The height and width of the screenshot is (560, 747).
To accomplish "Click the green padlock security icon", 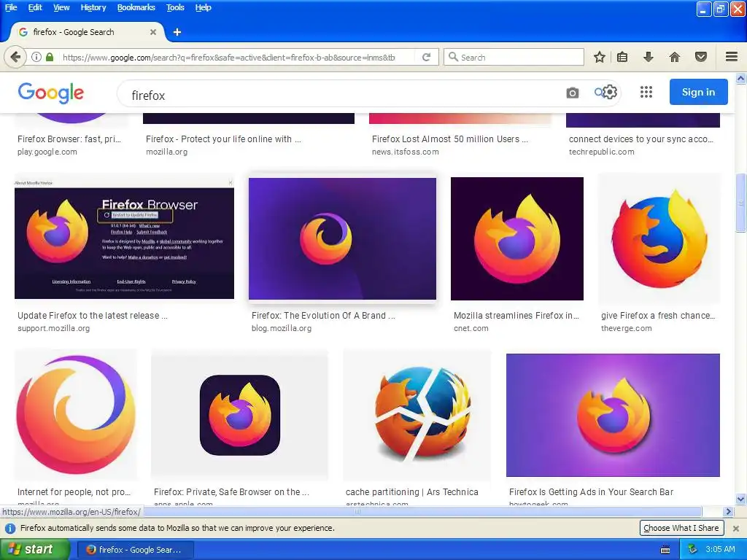I will click(50, 57).
